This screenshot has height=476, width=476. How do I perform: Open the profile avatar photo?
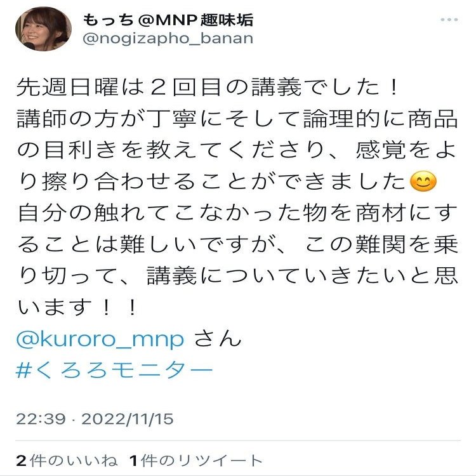(43, 29)
